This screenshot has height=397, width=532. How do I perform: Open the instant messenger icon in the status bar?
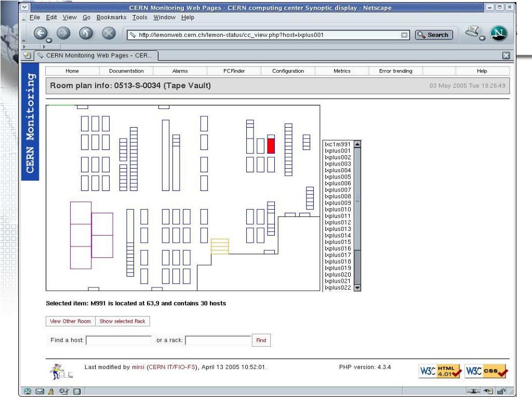pyautogui.click(x=51, y=392)
